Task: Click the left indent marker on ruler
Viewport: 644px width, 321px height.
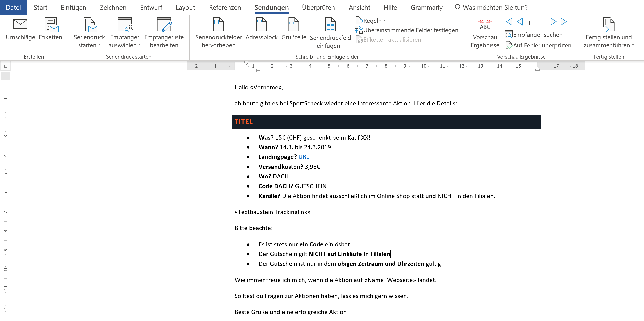Action: [258, 70]
